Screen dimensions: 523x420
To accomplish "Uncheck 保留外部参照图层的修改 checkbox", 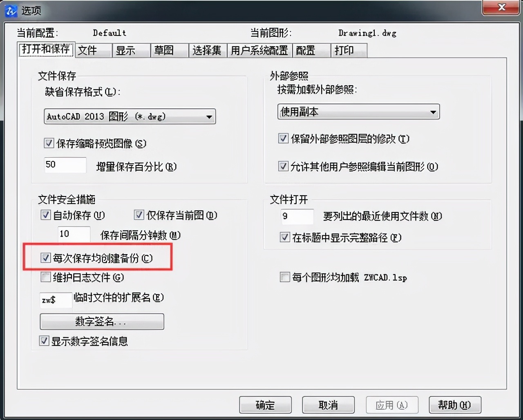I will click(283, 139).
